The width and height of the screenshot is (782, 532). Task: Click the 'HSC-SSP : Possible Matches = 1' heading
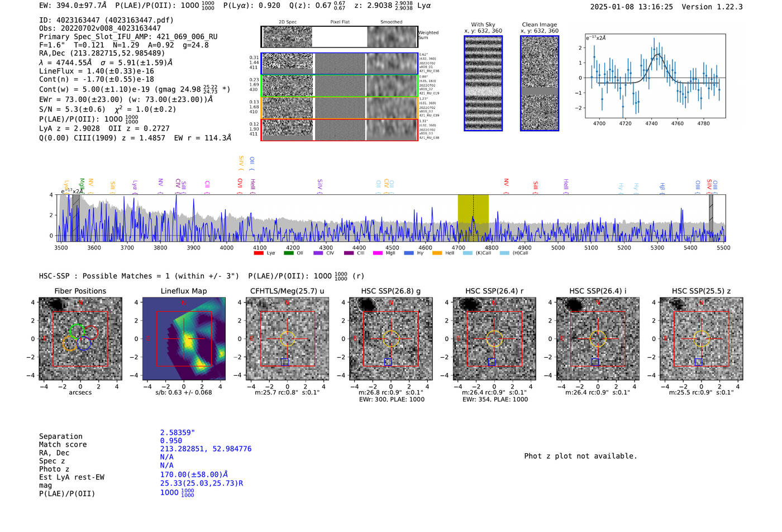(x=139, y=276)
